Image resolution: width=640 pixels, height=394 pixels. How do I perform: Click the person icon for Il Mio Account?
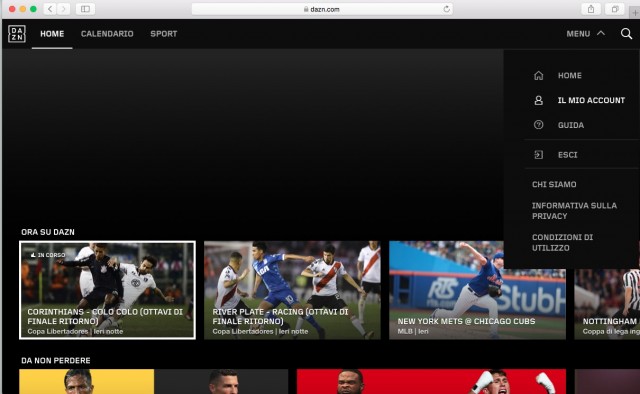click(538, 100)
